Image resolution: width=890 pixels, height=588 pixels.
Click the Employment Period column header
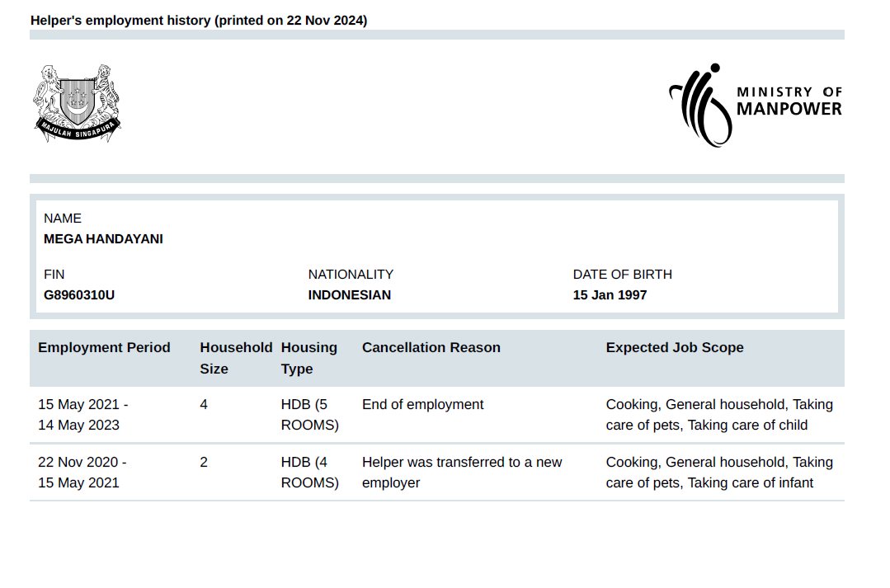coord(104,348)
